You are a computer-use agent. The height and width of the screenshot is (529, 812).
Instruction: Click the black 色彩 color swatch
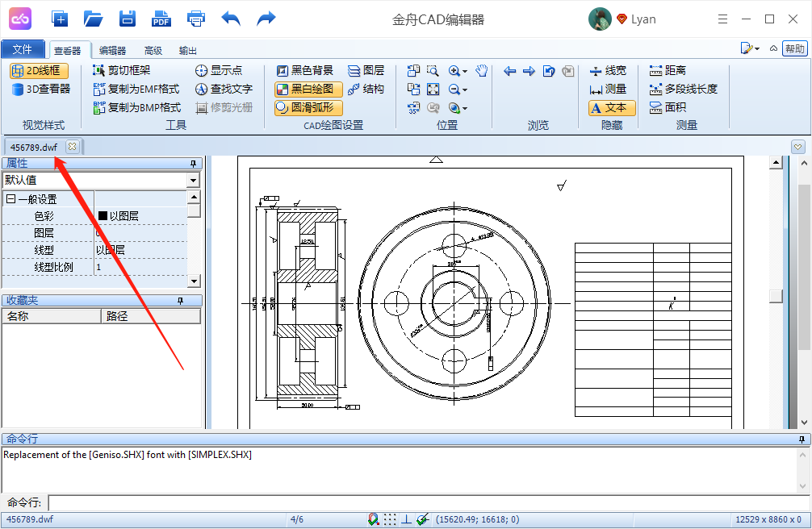click(x=103, y=216)
